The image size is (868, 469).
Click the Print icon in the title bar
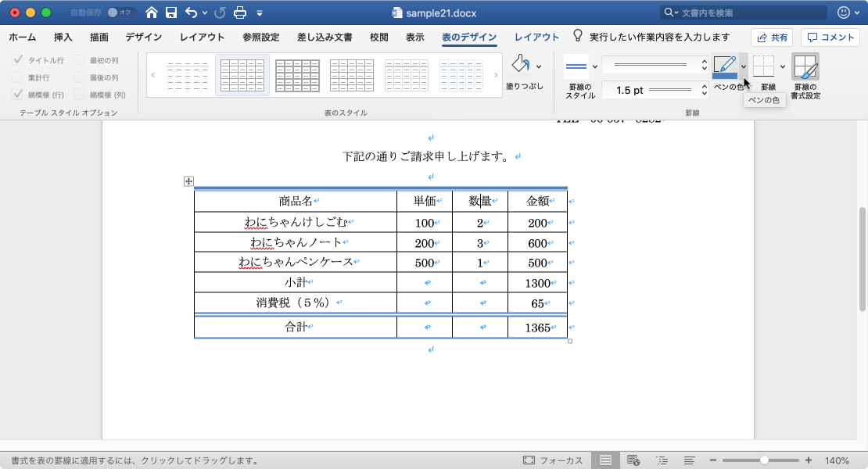click(239, 13)
